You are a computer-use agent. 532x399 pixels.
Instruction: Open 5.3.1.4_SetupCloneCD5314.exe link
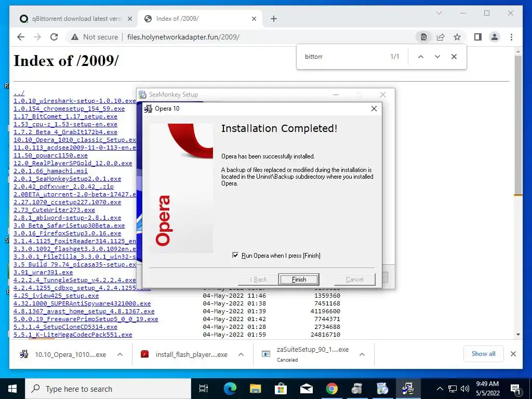(x=65, y=327)
